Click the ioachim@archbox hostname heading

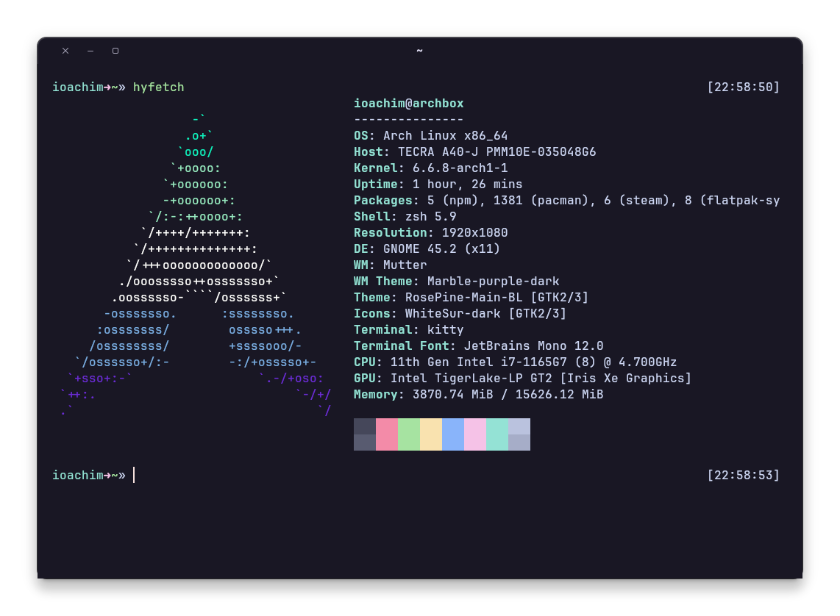(409, 103)
